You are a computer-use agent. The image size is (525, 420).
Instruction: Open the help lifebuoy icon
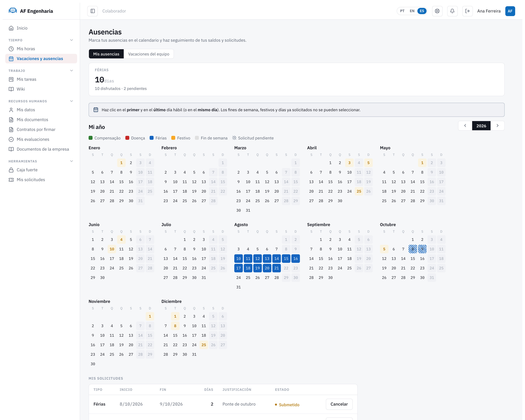(437, 11)
